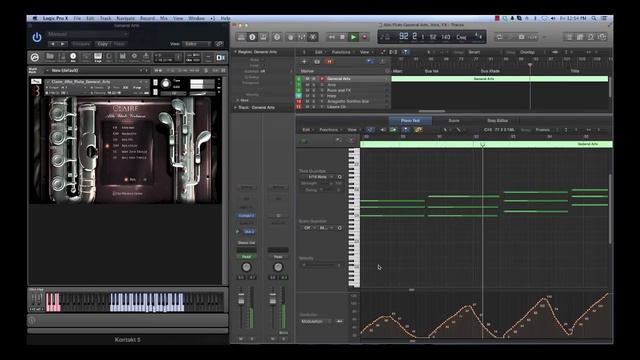Screen dimensions: 640x360
Task: Click the NI logo in Kontakt header
Action: pyautogui.click(x=220, y=58)
